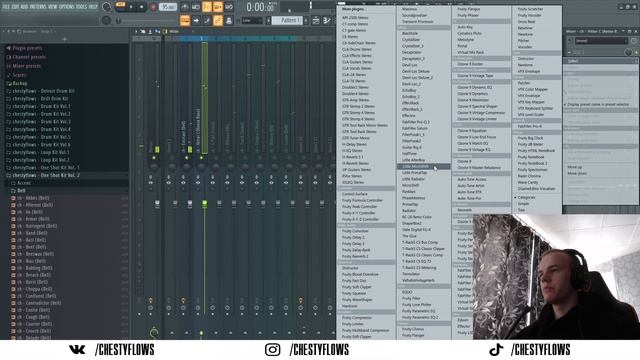The height and width of the screenshot is (360, 640).
Task: Expand chestyflows - Drum Kit Vol.4 folder
Action: coord(41,129)
